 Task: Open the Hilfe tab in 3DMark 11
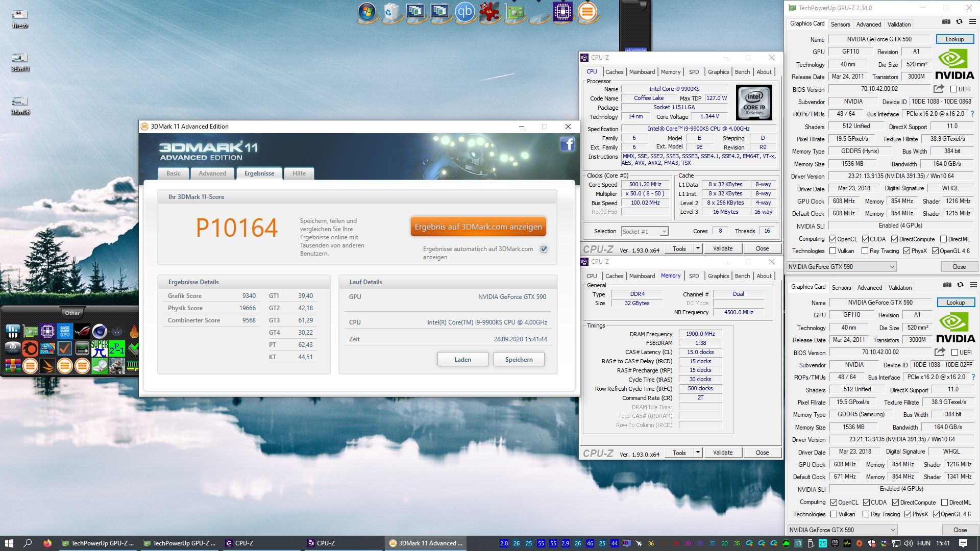(x=299, y=173)
